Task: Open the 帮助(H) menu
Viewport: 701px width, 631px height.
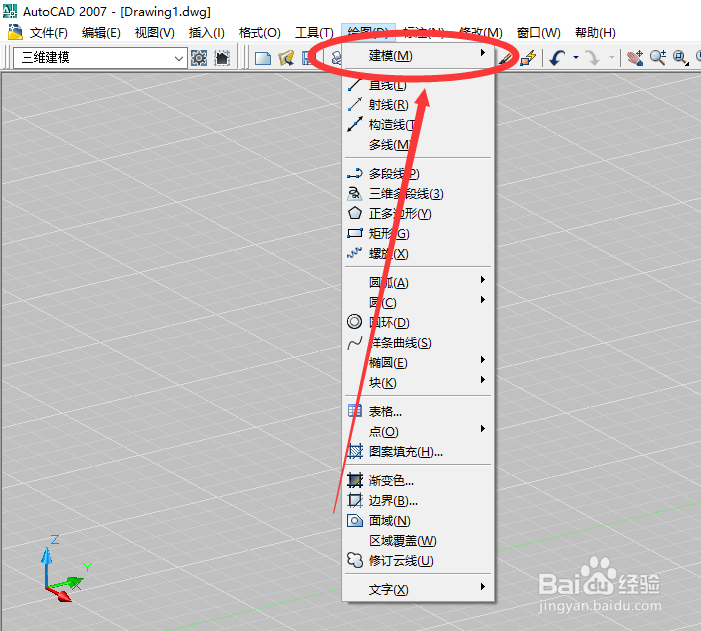Action: pyautogui.click(x=595, y=33)
